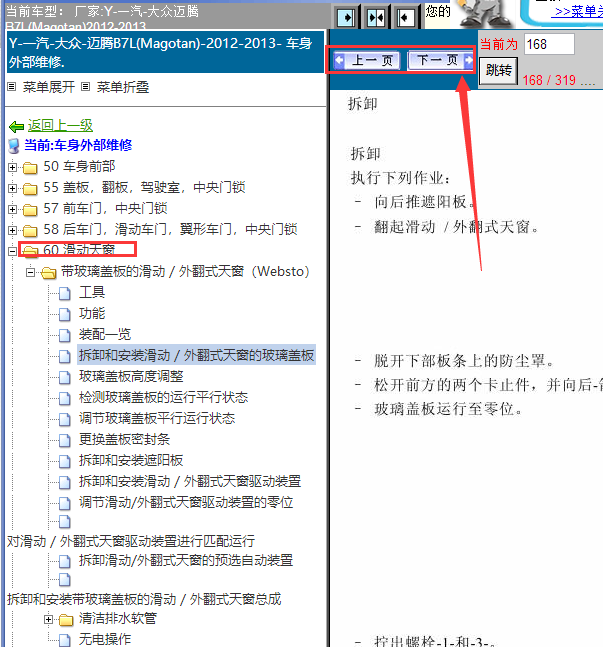Open 更换盖板密封条 item
Viewport: 603px width, 647px height.
[125, 439]
